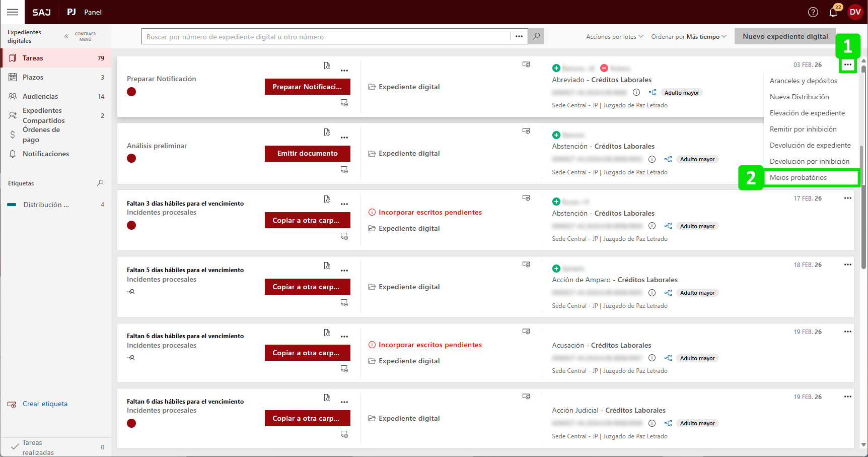The width and height of the screenshot is (868, 457).
Task: Open Audiencias in the sidebar
Action: (40, 96)
